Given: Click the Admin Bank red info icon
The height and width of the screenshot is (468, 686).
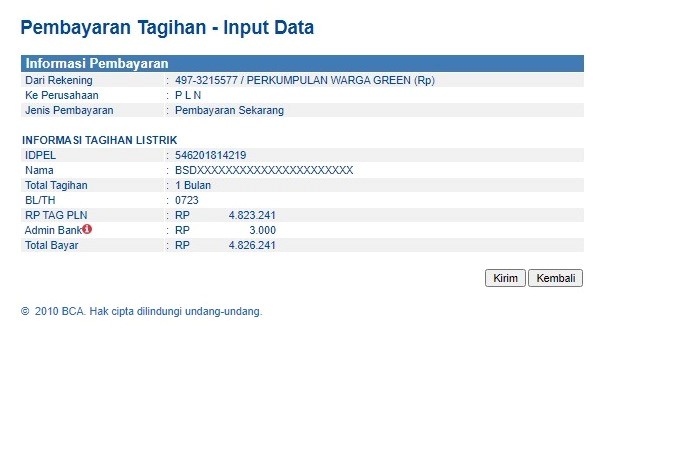Looking at the screenshot, I should [x=87, y=229].
